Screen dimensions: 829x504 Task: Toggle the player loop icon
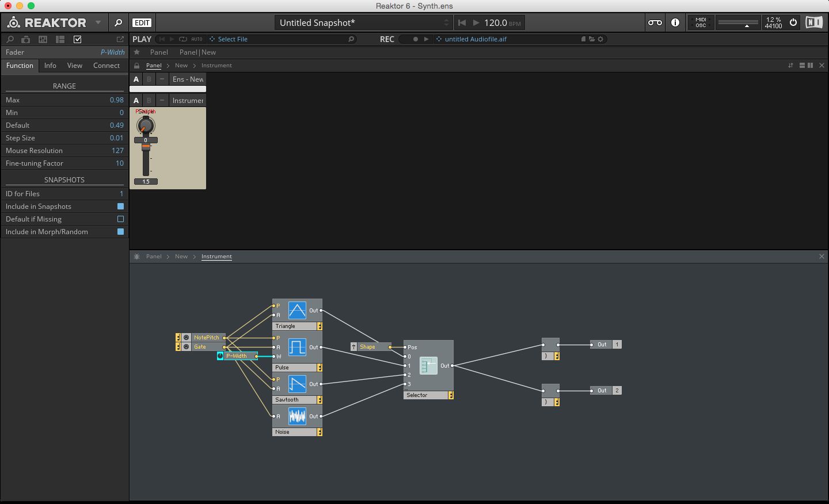(x=183, y=39)
